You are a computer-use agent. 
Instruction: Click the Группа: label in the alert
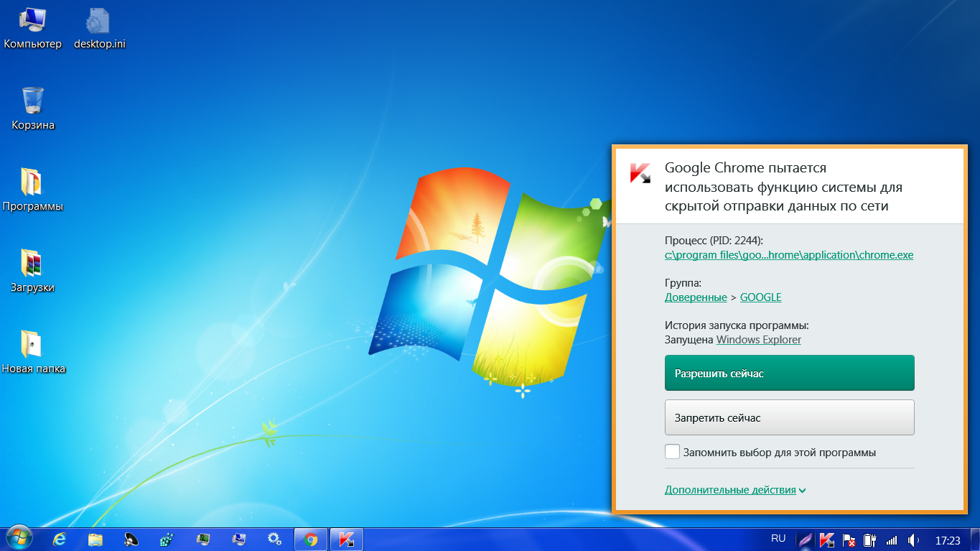[x=683, y=283]
